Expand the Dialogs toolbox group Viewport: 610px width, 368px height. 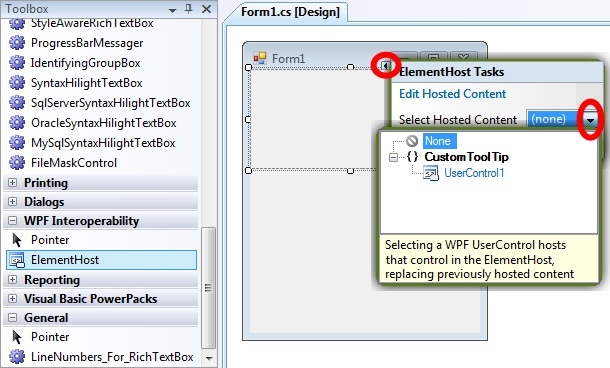click(12, 202)
